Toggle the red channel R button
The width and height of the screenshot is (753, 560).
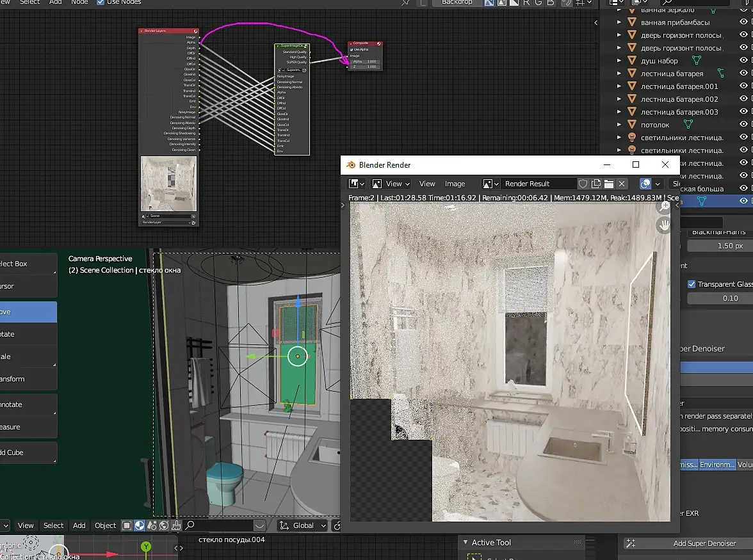526,3
